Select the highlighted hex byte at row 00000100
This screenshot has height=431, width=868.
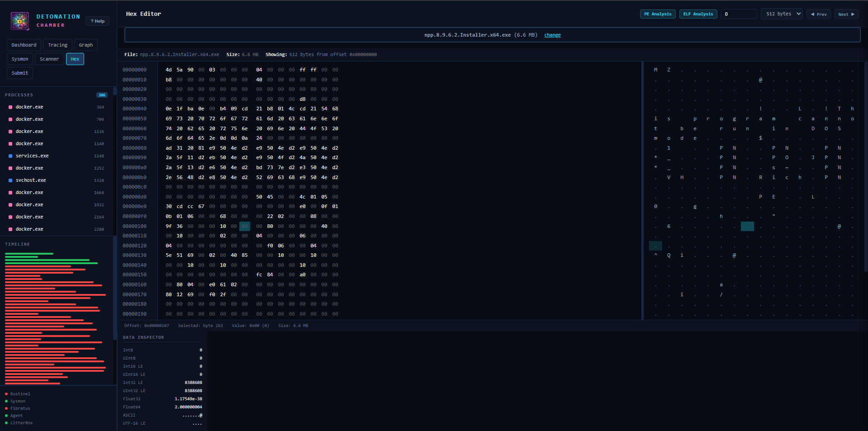(x=245, y=226)
